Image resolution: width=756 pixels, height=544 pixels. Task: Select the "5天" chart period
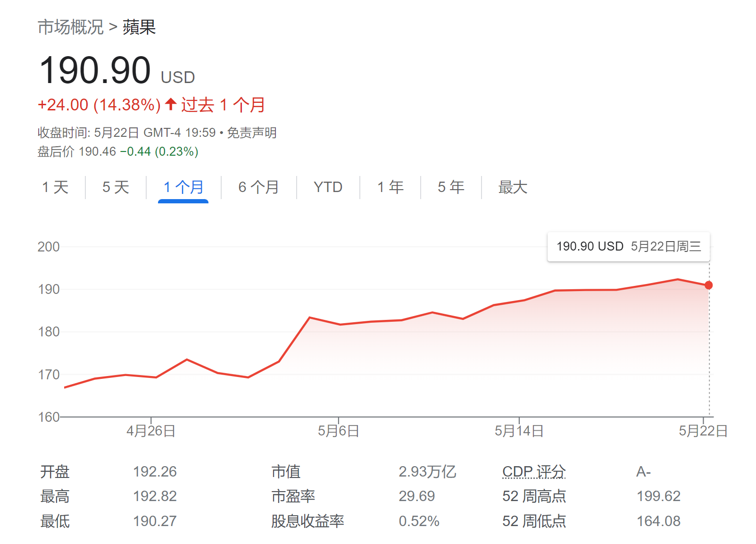114,187
